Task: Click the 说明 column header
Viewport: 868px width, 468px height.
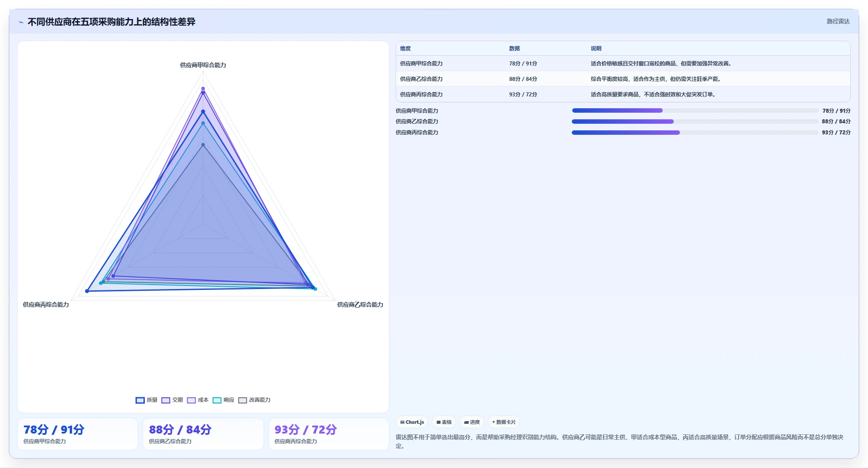Action: 596,49
